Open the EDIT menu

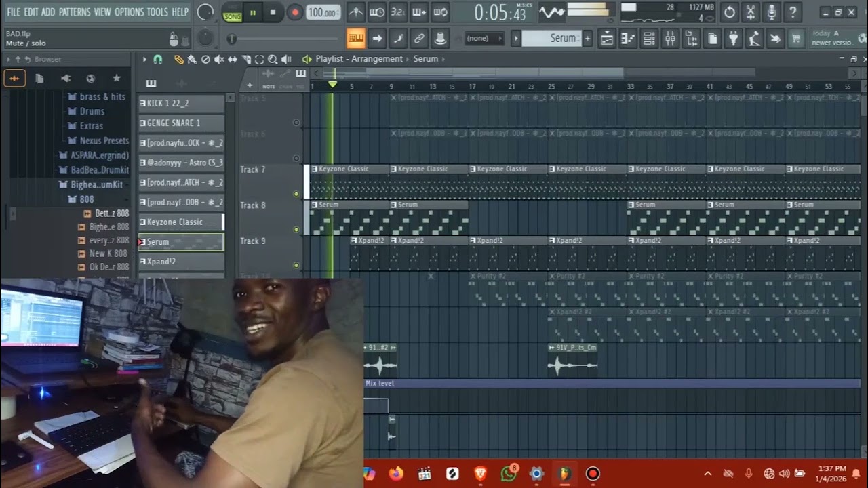[x=31, y=12]
